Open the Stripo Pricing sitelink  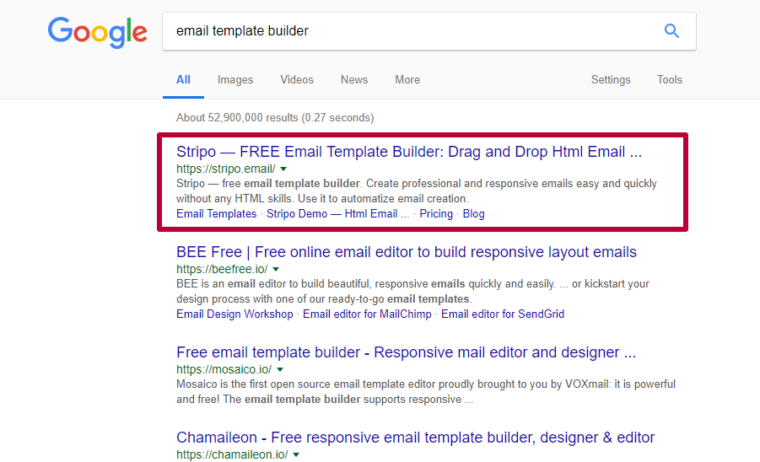coord(436,214)
